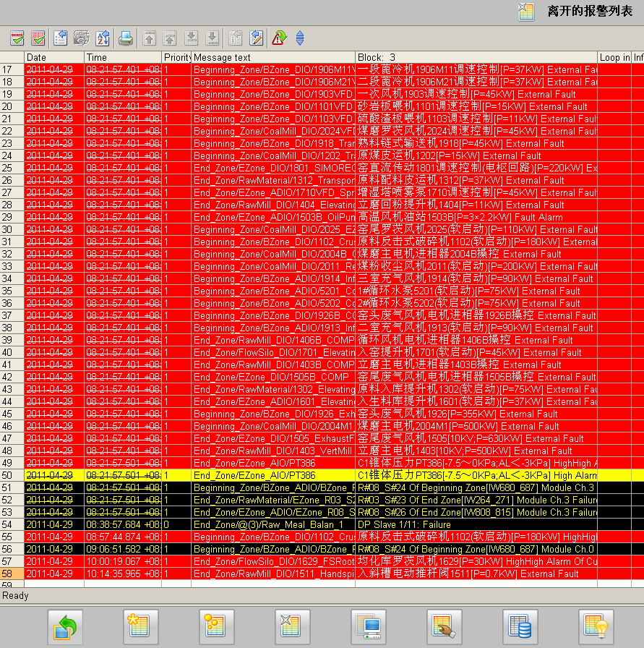Click 'End_Zone/RawMill_DIO/1511_Handspi' message text
644x648 pixels.
(274, 574)
